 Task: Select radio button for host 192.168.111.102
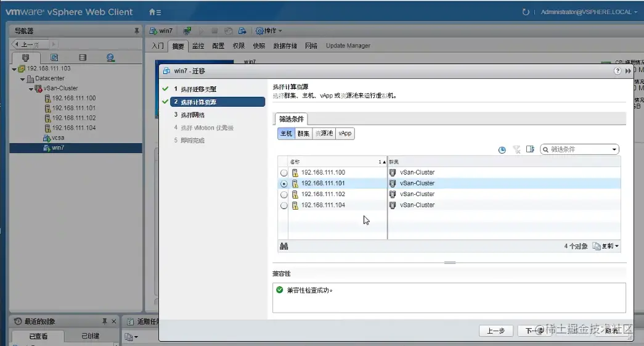284,194
